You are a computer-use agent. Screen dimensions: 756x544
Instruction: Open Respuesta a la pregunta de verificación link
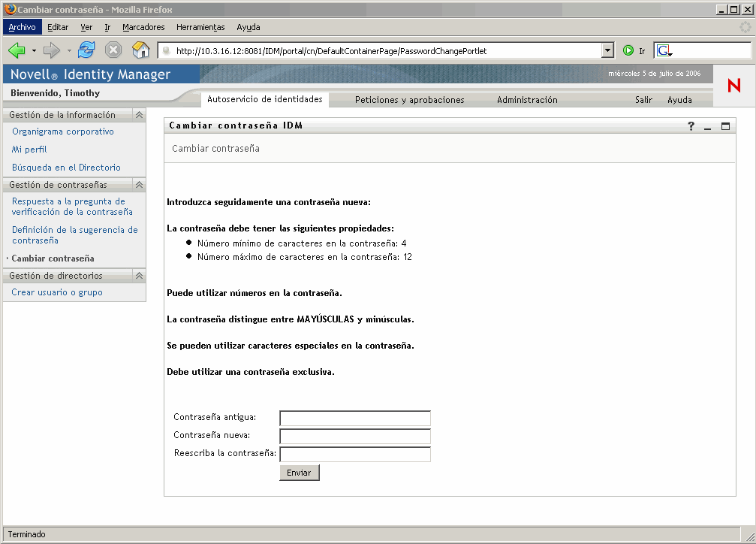[x=72, y=206]
